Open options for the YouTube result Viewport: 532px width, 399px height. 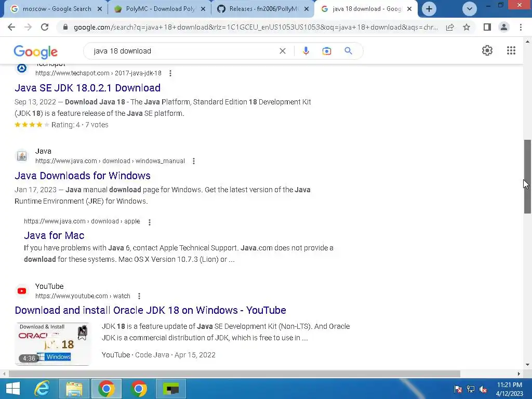pyautogui.click(x=139, y=296)
